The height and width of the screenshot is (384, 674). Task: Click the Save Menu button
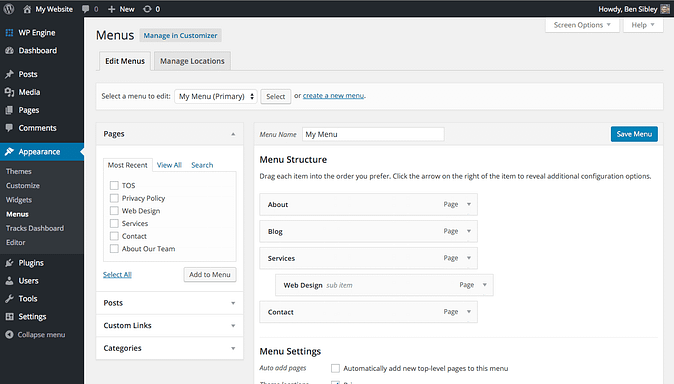634,134
